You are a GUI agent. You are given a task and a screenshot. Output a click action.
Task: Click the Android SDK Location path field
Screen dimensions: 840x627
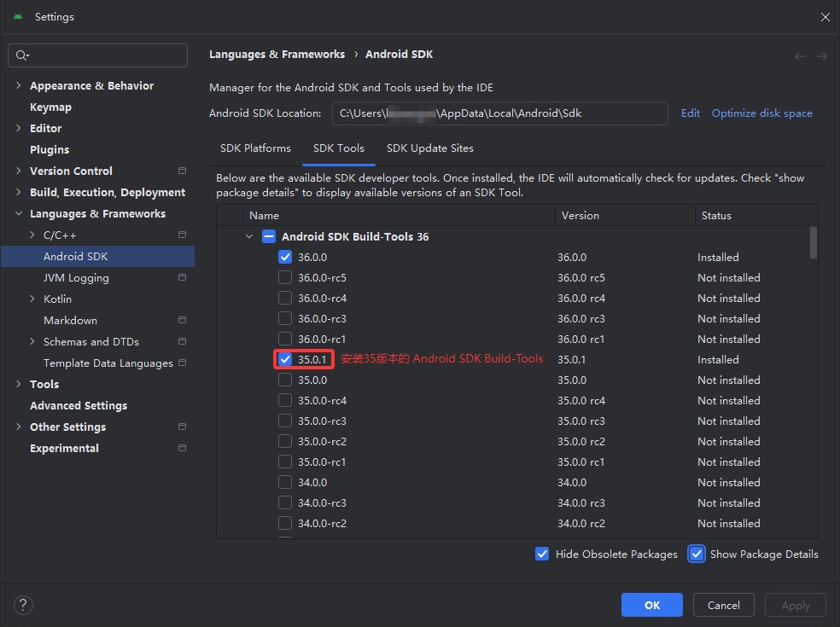500,113
